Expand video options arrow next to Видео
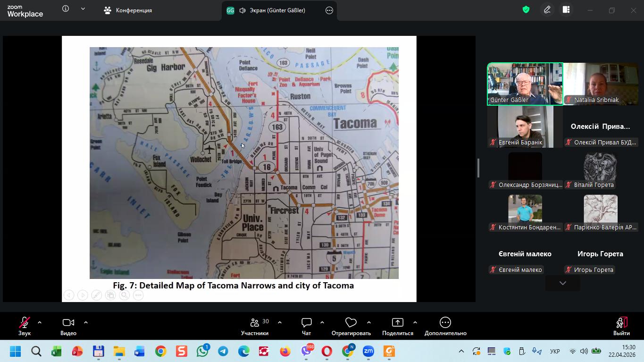Viewport: 644px width, 362px height. tap(86, 322)
